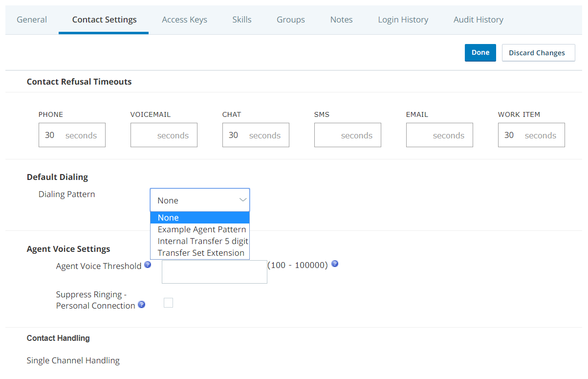Screen dimensions: 588x379
Task: Select Internal Transfer 5 digit option
Action: [200, 241]
